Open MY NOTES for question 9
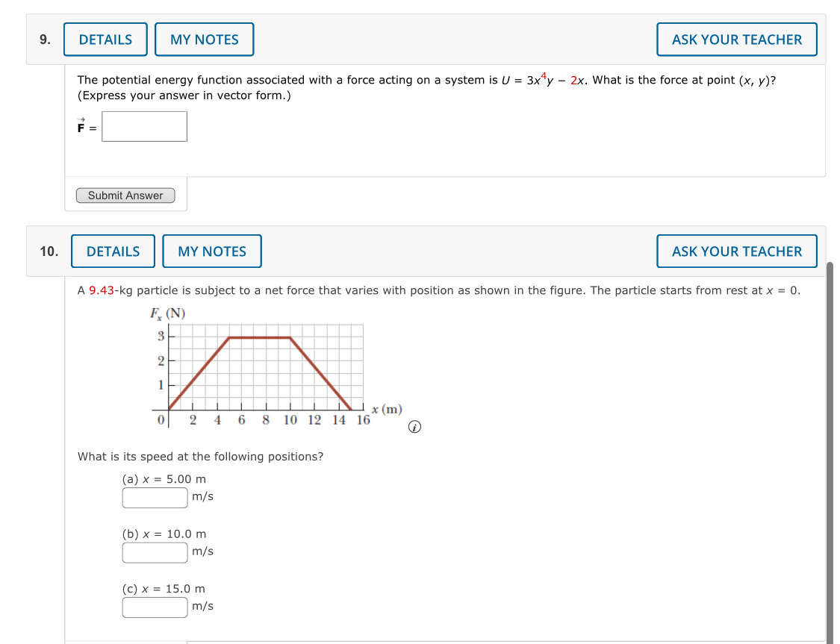 pos(204,39)
